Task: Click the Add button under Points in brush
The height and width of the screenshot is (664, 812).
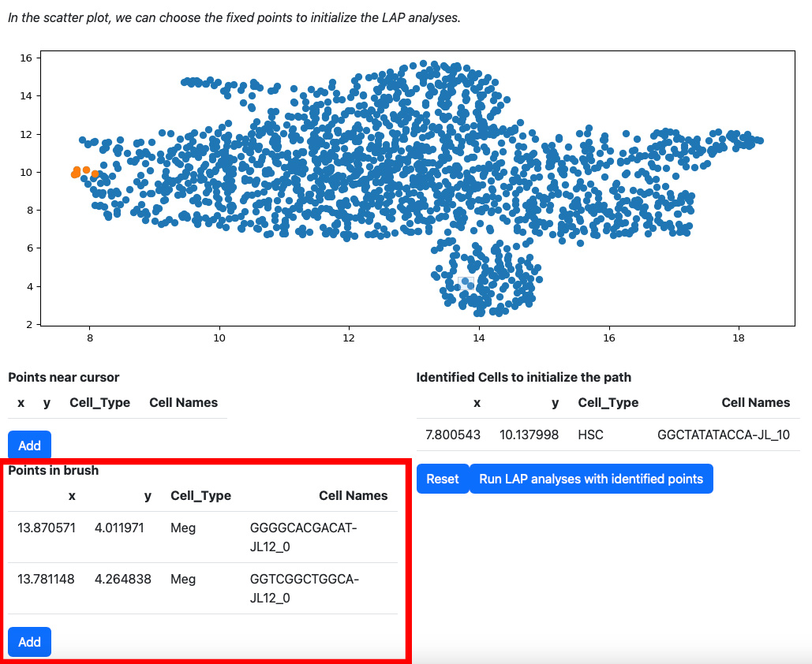Action: point(29,642)
